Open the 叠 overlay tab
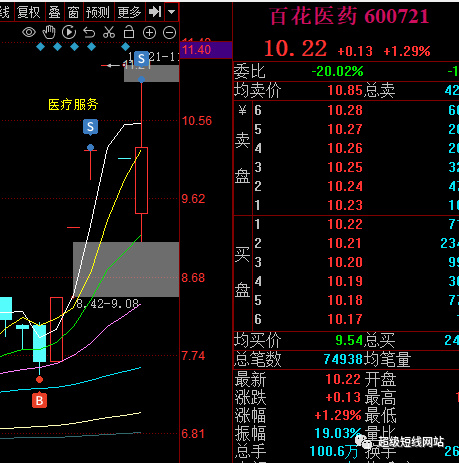Viewport: 459px width, 463px height. click(x=54, y=12)
